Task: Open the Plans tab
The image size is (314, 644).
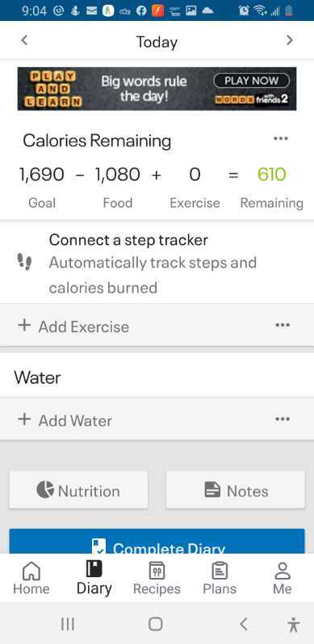Action: pos(220,579)
